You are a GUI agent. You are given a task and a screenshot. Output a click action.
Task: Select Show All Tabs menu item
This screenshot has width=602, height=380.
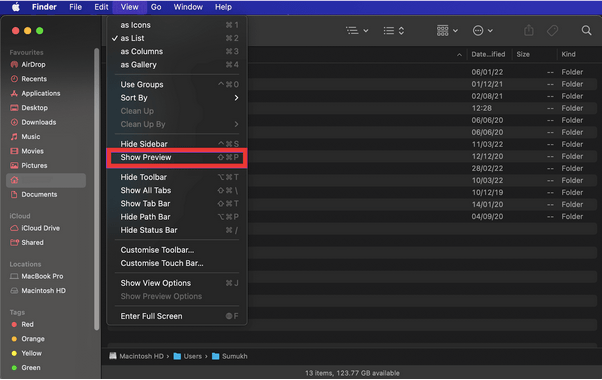coord(177,190)
